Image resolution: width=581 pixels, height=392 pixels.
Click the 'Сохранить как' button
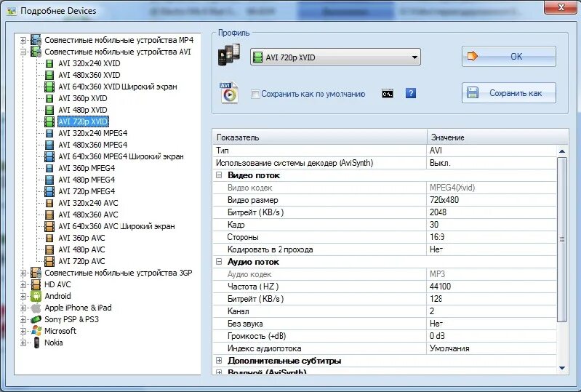(x=509, y=92)
